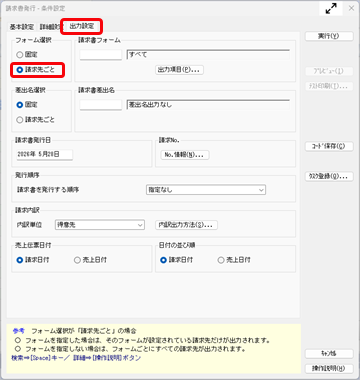The height and width of the screenshot is (380, 360).
Task: Select 請求先ごと under フォーム選択
Action: tap(35, 70)
